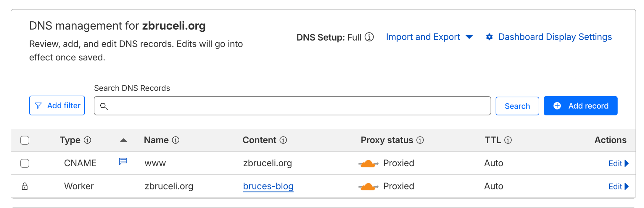Click the Dashboard Display Settings gear icon
This screenshot has height=208, width=644.
pos(489,37)
